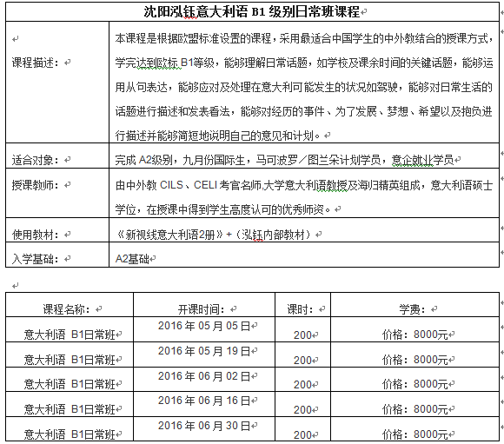
Task: Click 意大利语 B1日常班 in the 06 月 02 日 row
Action: [x=70, y=384]
